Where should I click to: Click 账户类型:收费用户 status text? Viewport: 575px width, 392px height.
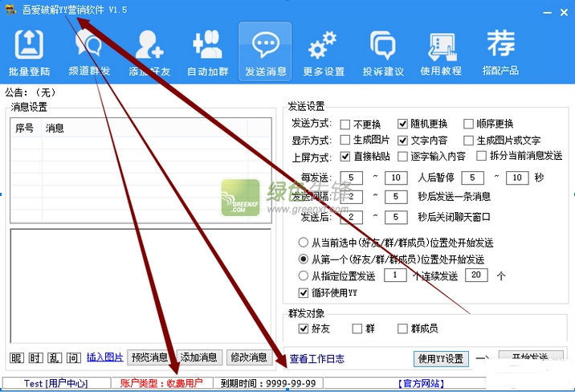161,383
